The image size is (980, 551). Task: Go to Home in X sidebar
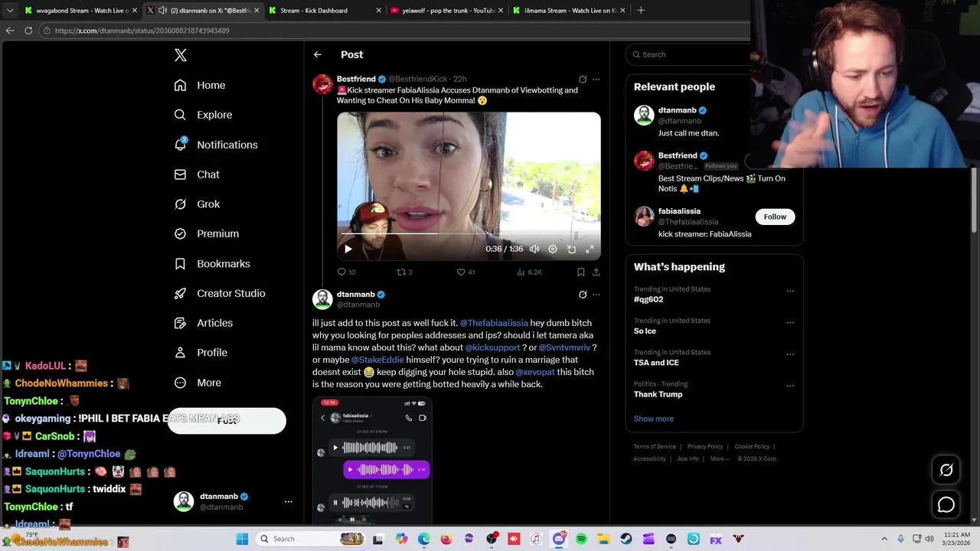pyautogui.click(x=200, y=85)
